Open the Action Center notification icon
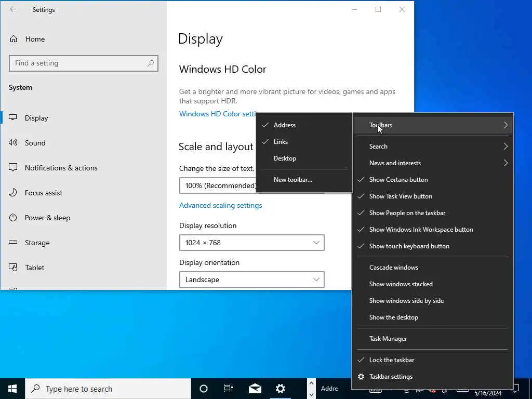The image size is (532, 399). [x=516, y=389]
